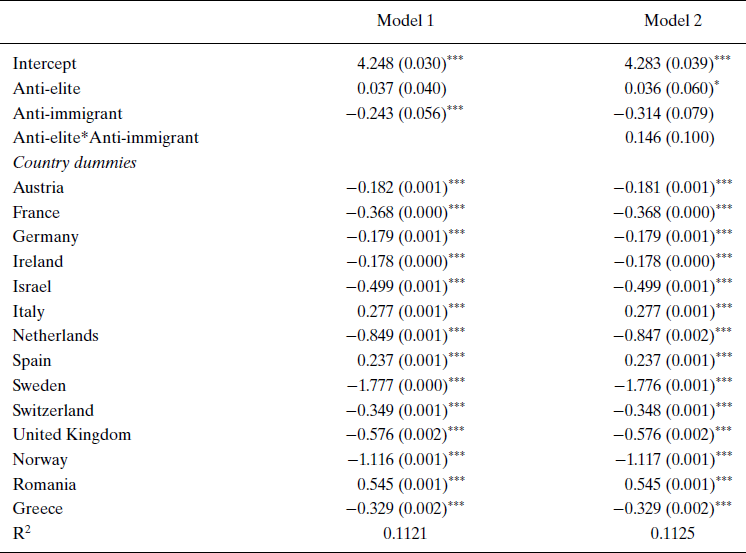Click the Model 2 column header

[672, 21]
